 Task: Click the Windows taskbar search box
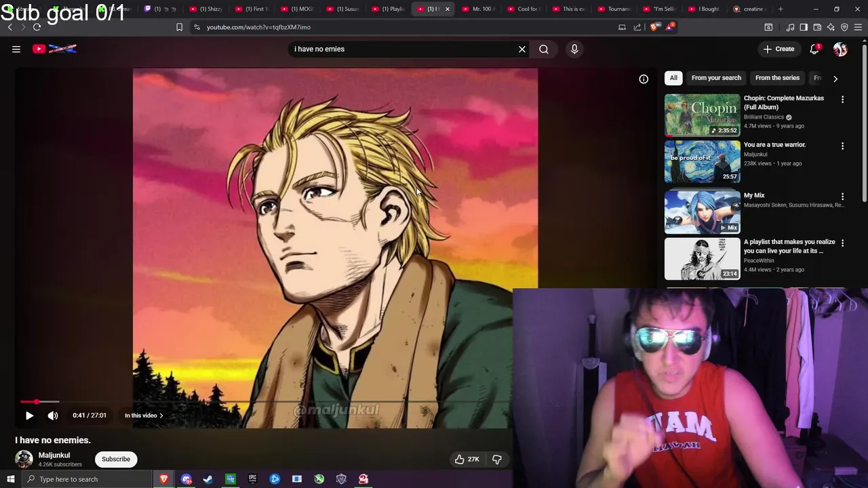pos(86,479)
